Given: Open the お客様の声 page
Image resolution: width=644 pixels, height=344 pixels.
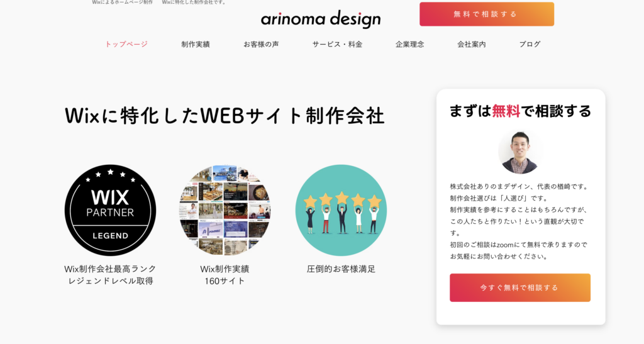Looking at the screenshot, I should [x=261, y=44].
